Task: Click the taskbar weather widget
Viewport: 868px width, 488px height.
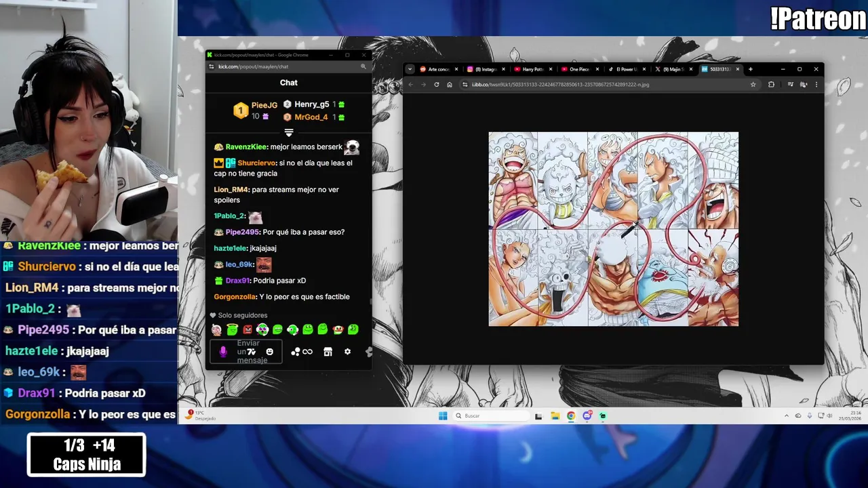Action: [201, 415]
